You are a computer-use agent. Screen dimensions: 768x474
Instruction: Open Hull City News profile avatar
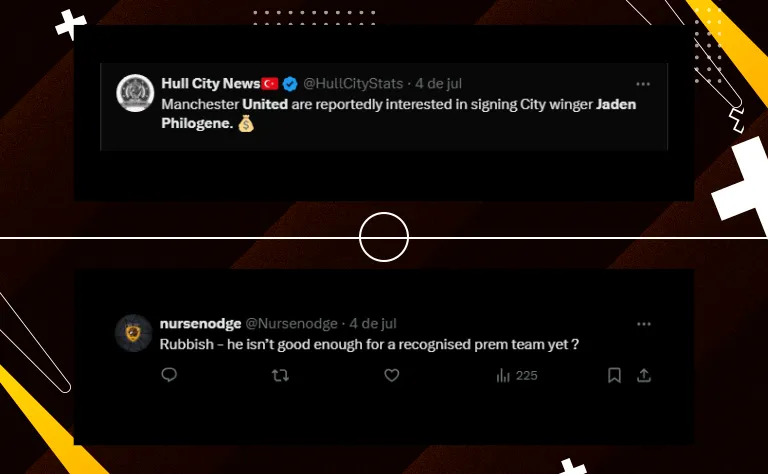[x=135, y=93]
